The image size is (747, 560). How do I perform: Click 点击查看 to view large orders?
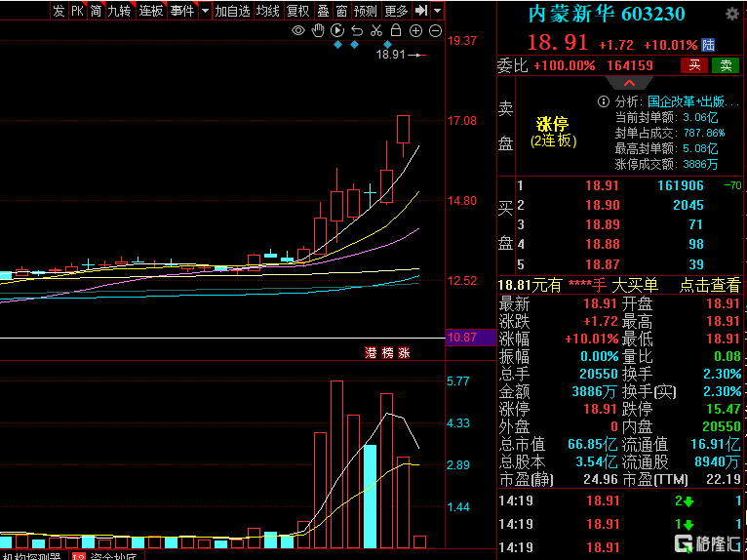tap(710, 286)
